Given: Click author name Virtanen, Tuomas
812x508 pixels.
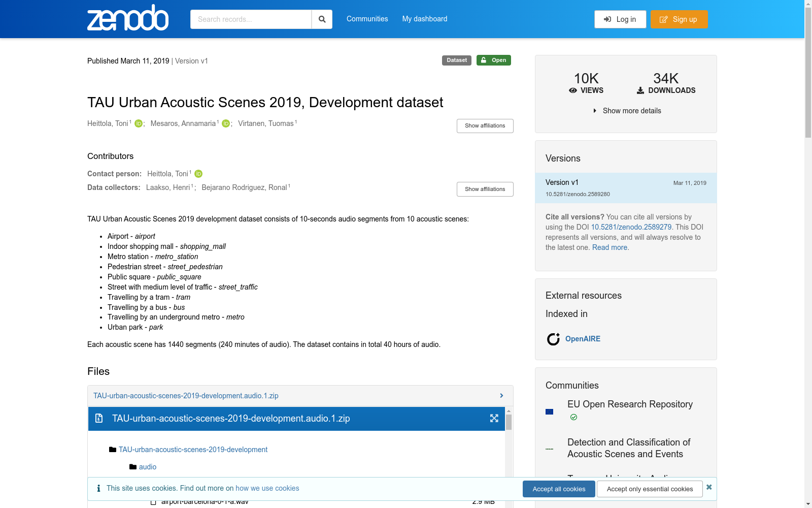Looking at the screenshot, I should click(x=266, y=123).
